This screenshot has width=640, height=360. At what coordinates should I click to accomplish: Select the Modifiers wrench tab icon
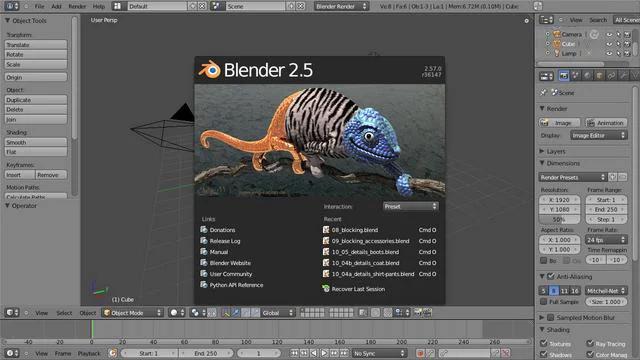pyautogui.click(x=623, y=76)
